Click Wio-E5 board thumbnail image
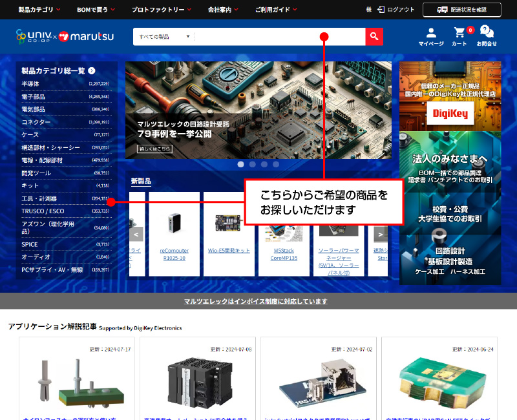This screenshot has width=517, height=420. point(229,223)
